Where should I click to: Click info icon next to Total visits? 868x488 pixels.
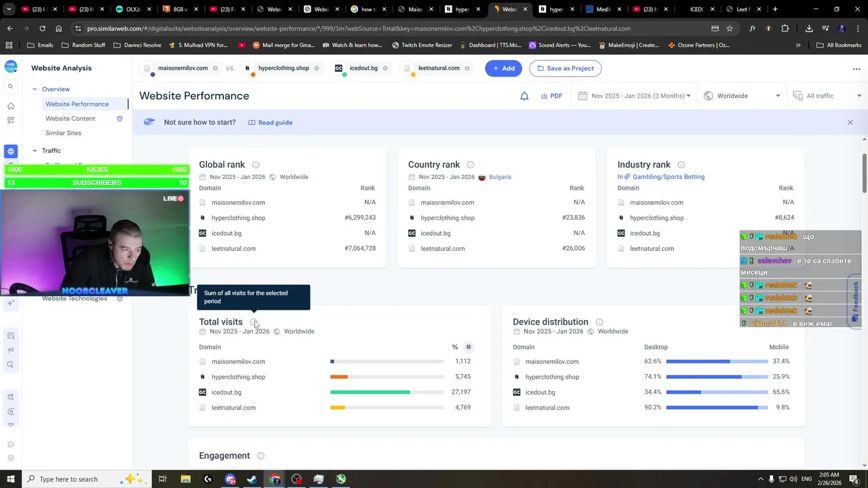pos(254,322)
